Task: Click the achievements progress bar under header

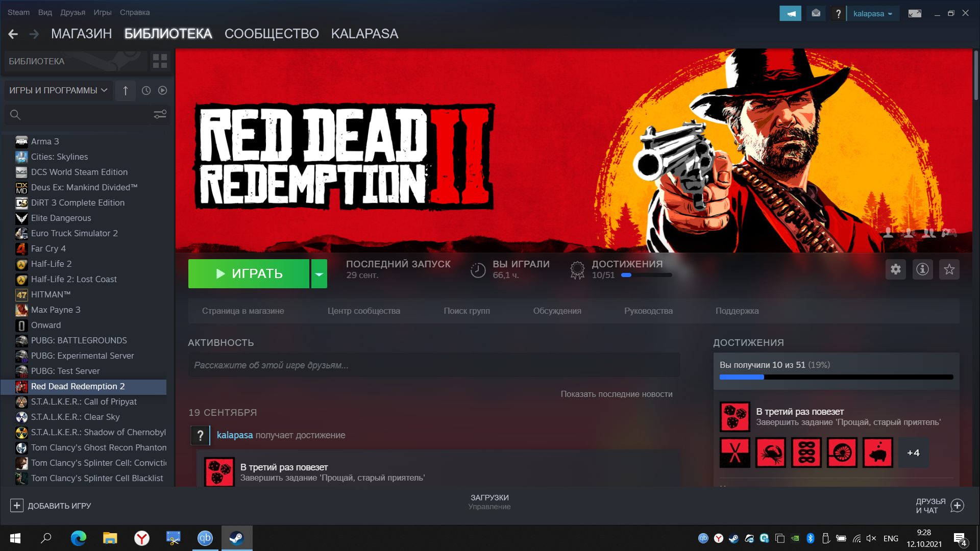Action: pos(647,275)
